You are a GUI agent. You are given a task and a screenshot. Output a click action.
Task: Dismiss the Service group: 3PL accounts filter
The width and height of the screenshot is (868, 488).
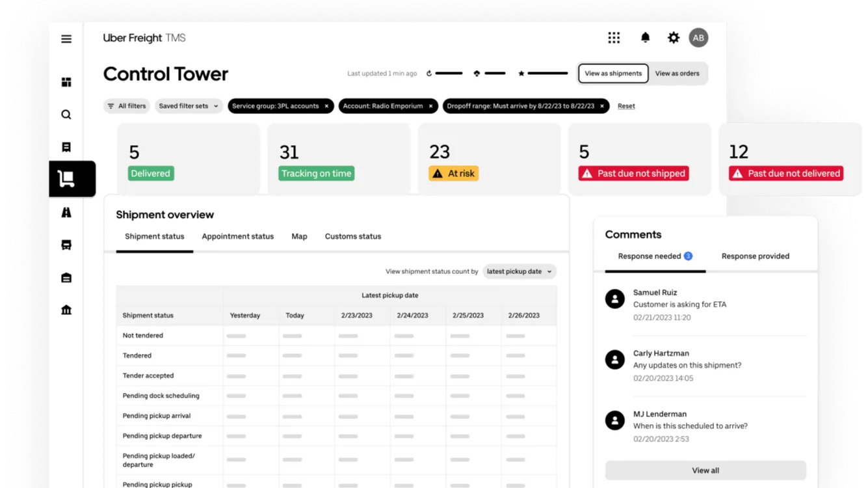pos(326,105)
